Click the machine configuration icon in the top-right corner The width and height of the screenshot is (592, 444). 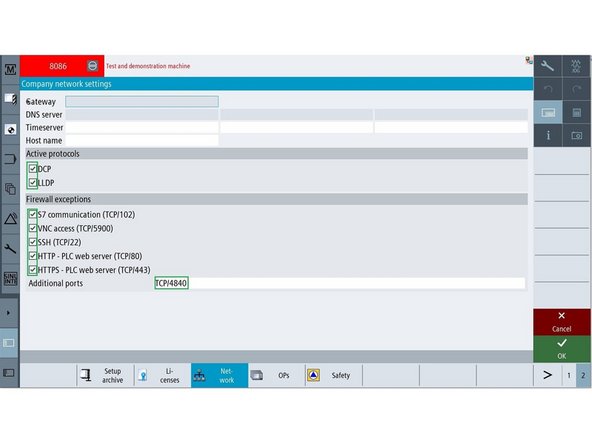click(576, 66)
